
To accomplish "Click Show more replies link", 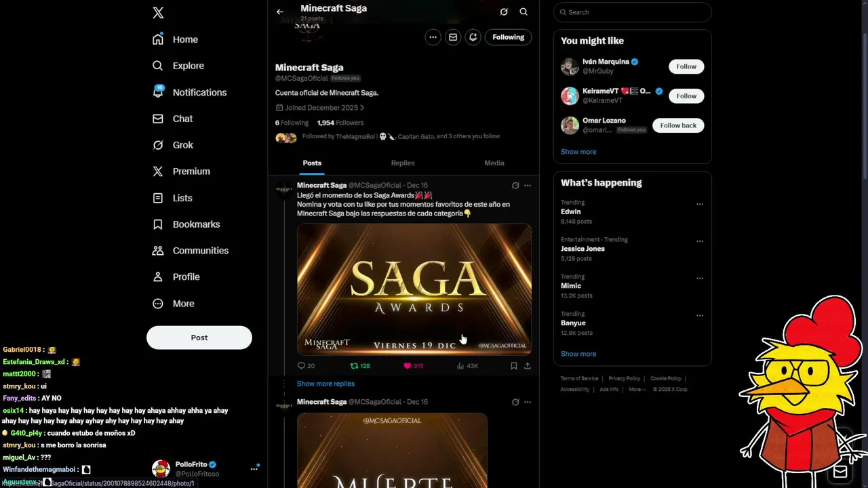I will click(325, 384).
